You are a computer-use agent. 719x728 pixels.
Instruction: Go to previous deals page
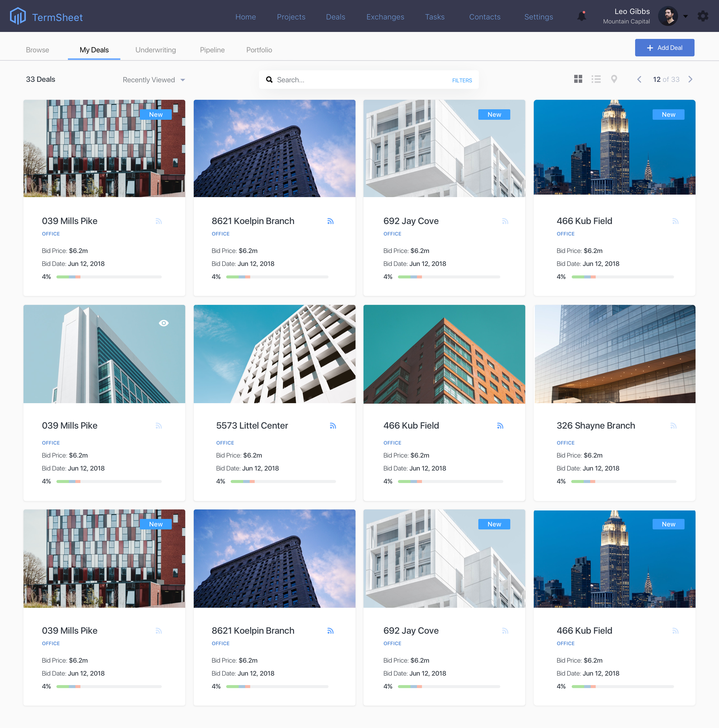[x=639, y=79]
